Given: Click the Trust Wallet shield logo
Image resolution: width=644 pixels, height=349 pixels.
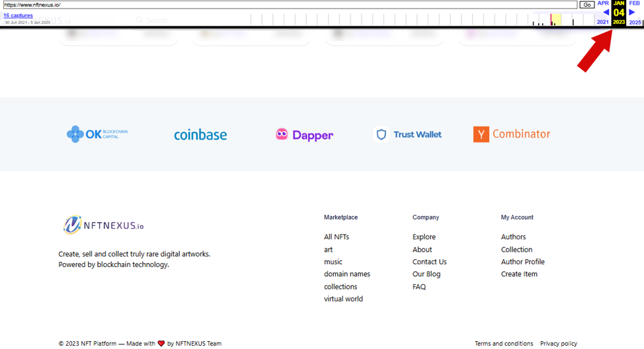Looking at the screenshot, I should click(x=381, y=134).
